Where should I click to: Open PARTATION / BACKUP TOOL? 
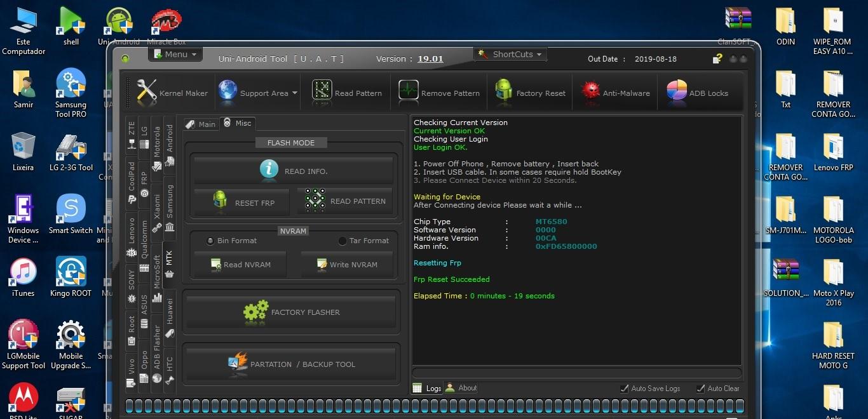click(291, 364)
